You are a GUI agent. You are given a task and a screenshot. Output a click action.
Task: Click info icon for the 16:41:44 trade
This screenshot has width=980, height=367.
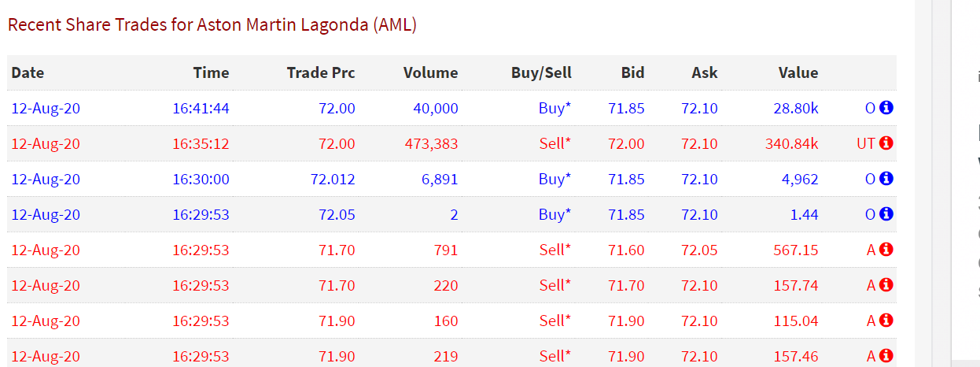coord(886,108)
